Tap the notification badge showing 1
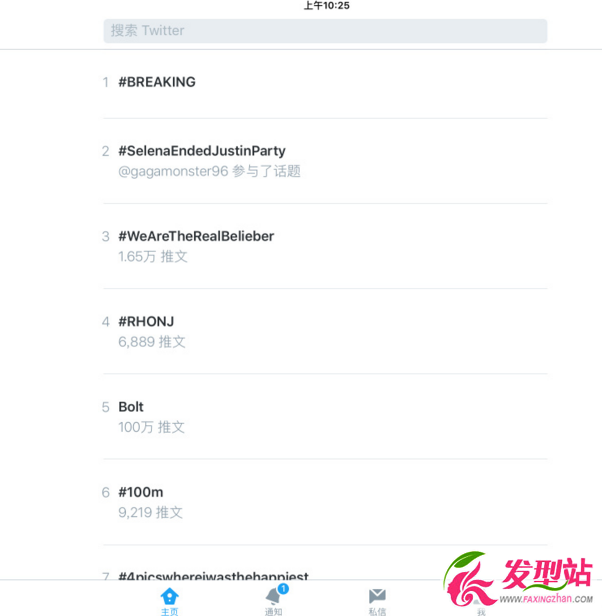The height and width of the screenshot is (616, 602). [x=283, y=588]
